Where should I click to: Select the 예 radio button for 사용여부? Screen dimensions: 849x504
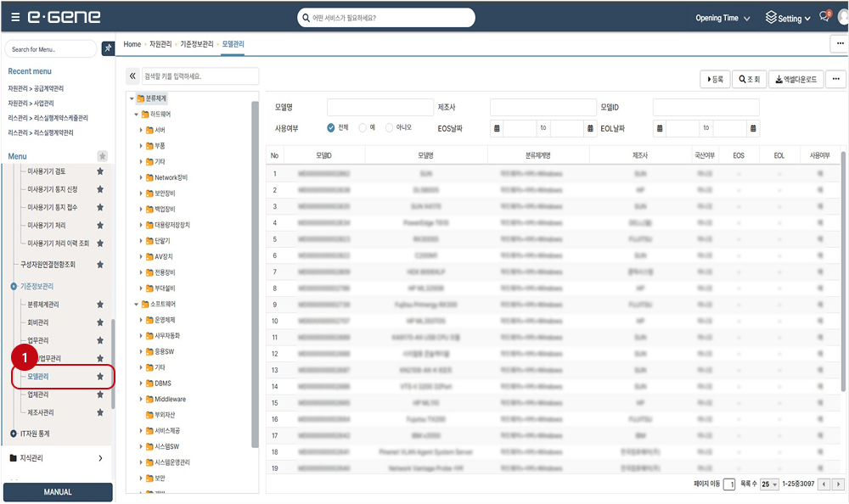pos(363,128)
